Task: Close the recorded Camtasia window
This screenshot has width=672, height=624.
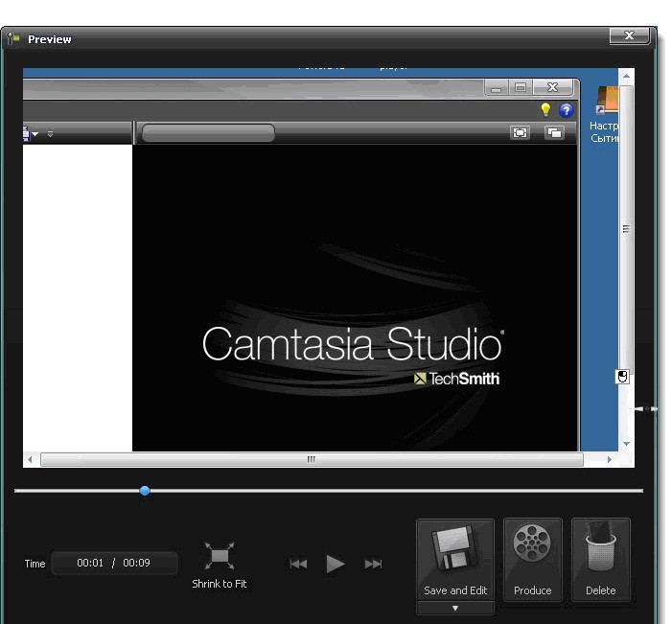Action: pos(553,88)
